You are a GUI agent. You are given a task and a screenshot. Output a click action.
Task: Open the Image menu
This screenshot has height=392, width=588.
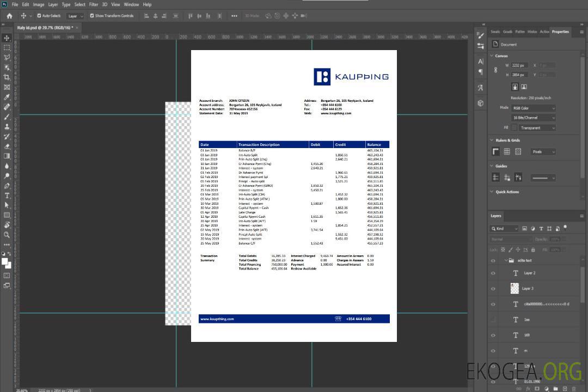click(39, 4)
